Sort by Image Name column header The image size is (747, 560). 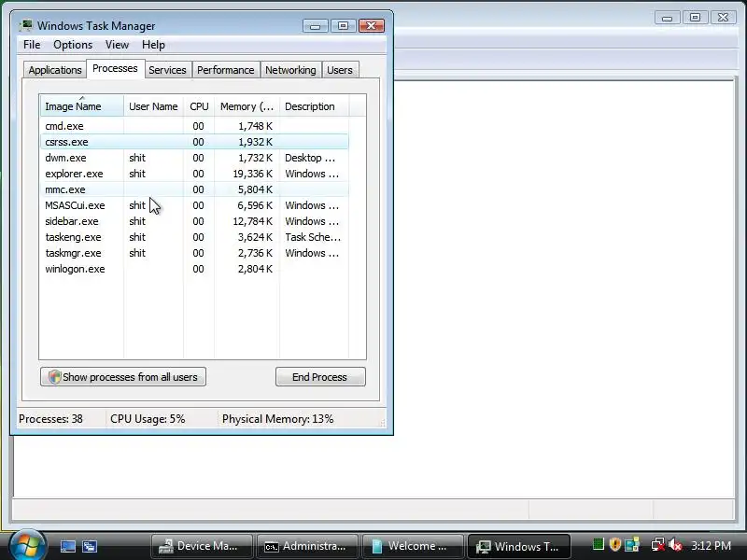(82, 106)
